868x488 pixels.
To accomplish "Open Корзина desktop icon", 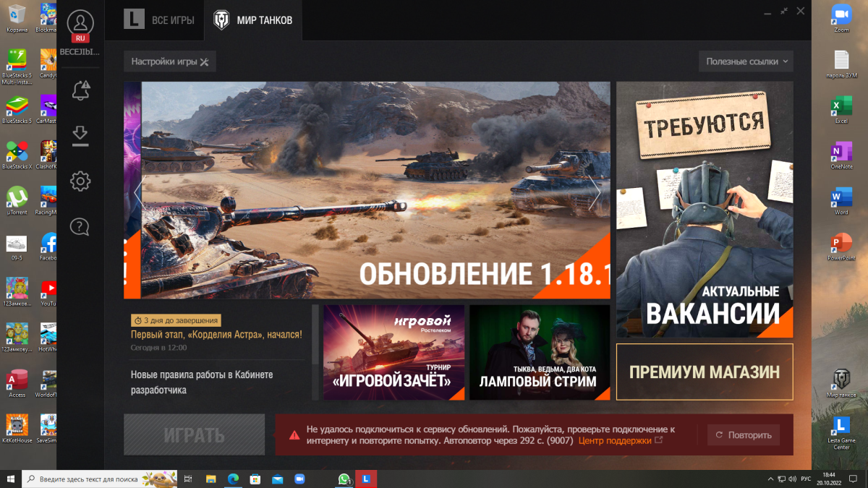I will (x=17, y=18).
